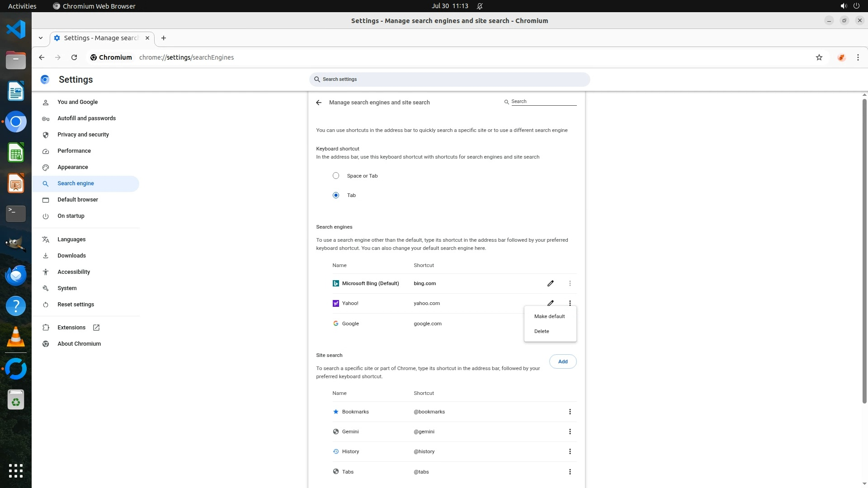Choose Make default from context menu

549,316
